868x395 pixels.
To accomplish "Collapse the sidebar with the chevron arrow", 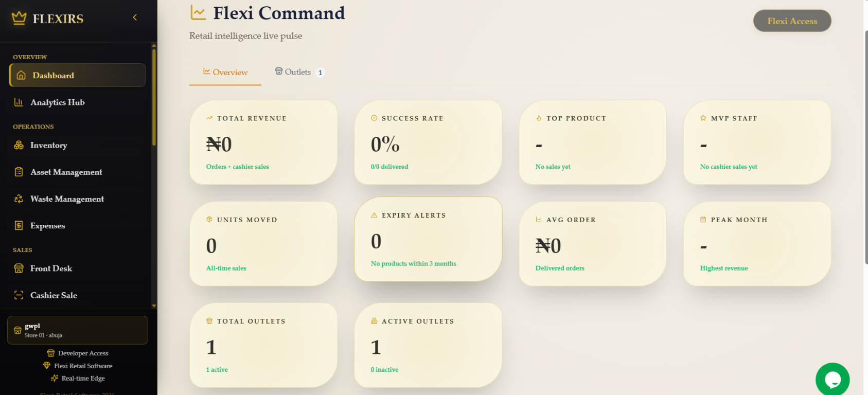I will (135, 17).
